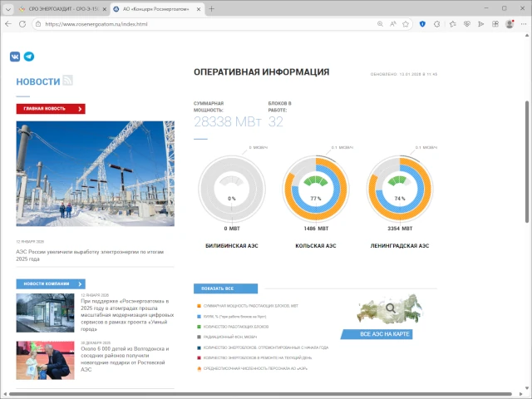Open the «Умный город» bus stop thumbnail
Viewport: 532px width, 399px height.
tap(45, 313)
